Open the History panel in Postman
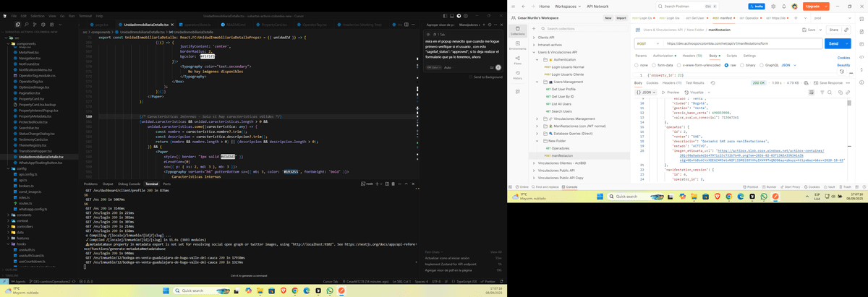Viewport: 868px width, 297px height. [x=518, y=76]
